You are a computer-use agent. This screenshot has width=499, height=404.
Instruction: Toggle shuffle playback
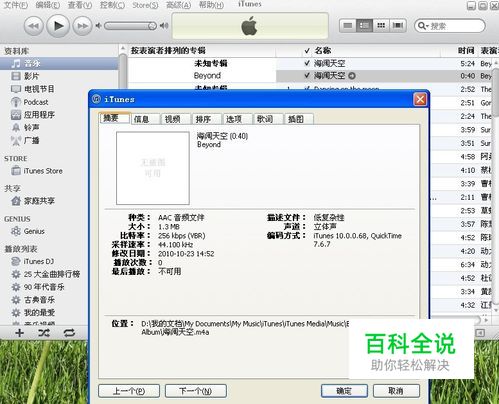coord(44,333)
